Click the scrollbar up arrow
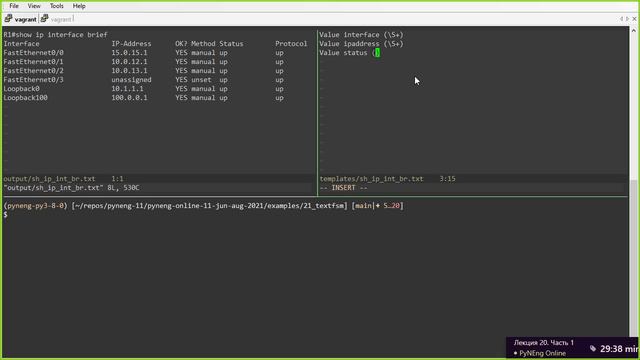Viewport: 640px width, 360px height. [633, 31]
